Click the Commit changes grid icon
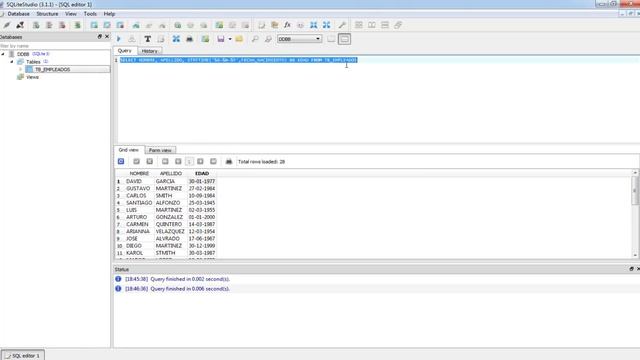Image resolution: width=640 pixels, height=360 pixels. [x=137, y=162]
